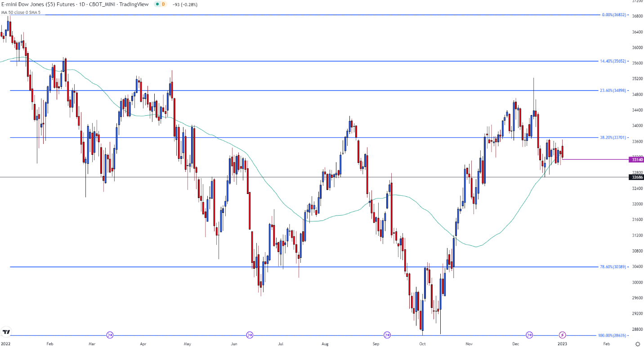This screenshot has height=347, width=644.
Task: Click the purple 33140 price label
Action: coord(636,159)
